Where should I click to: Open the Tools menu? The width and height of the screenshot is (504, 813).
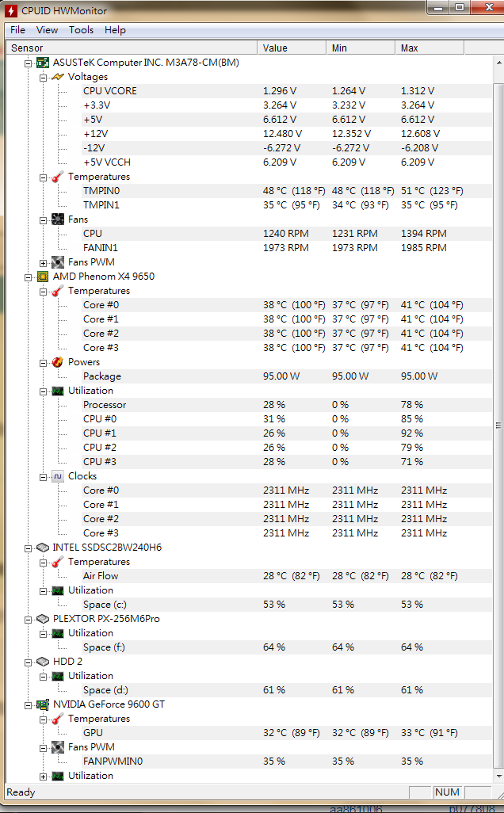pos(81,30)
